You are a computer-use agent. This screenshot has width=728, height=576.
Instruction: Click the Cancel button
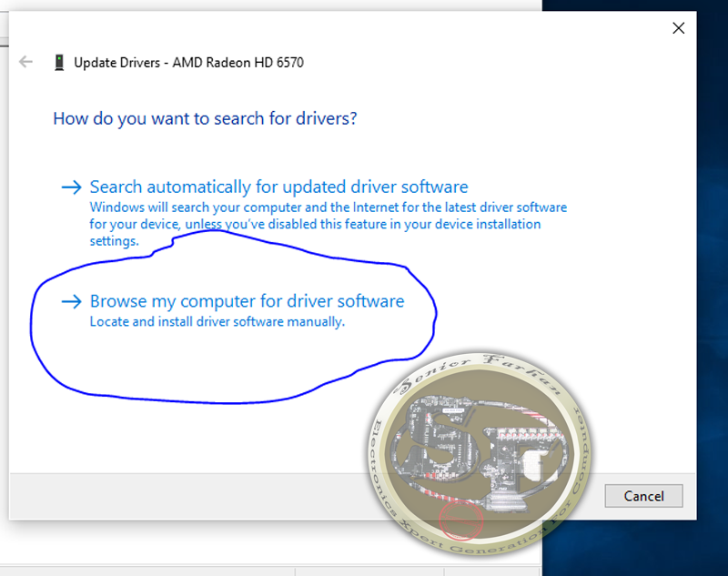coord(643,496)
